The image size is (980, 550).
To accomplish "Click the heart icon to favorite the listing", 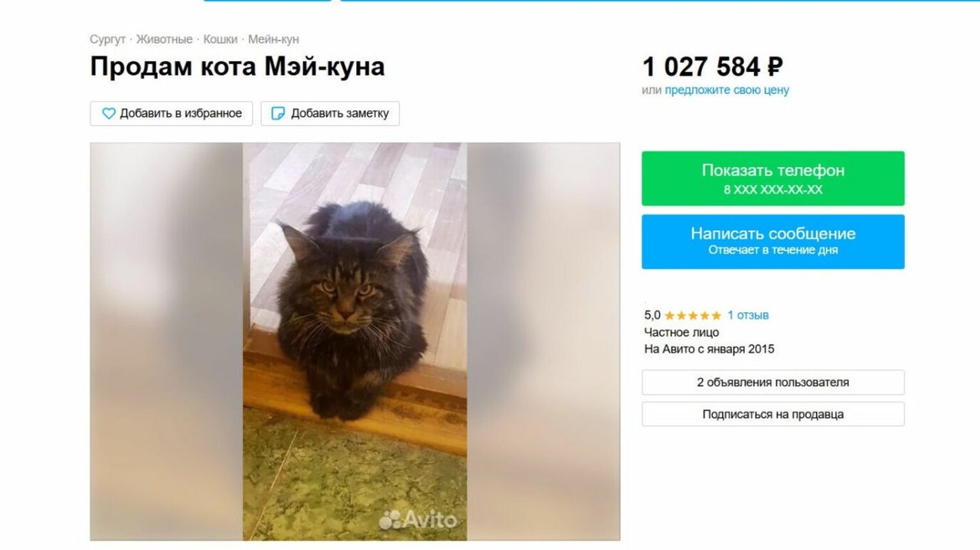I will pyautogui.click(x=109, y=113).
